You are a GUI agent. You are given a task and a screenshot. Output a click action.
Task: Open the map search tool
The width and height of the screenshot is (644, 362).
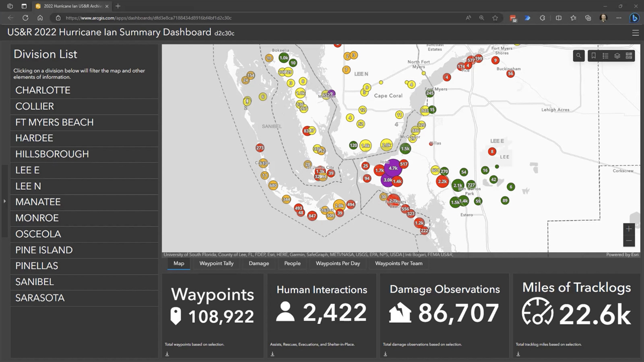[x=579, y=56]
